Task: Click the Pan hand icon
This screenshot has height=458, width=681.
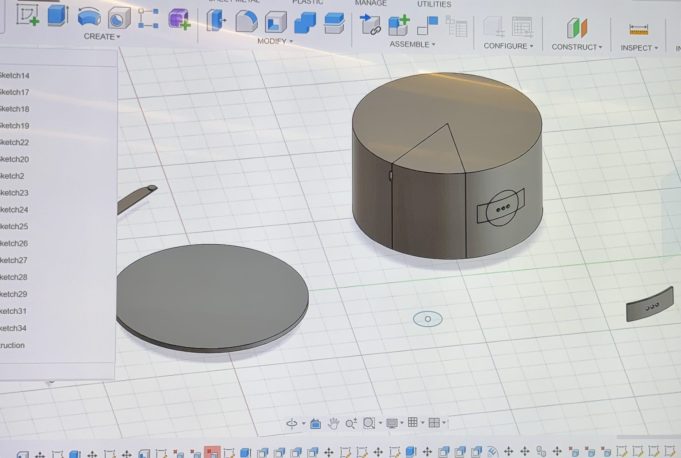Action: point(334,423)
